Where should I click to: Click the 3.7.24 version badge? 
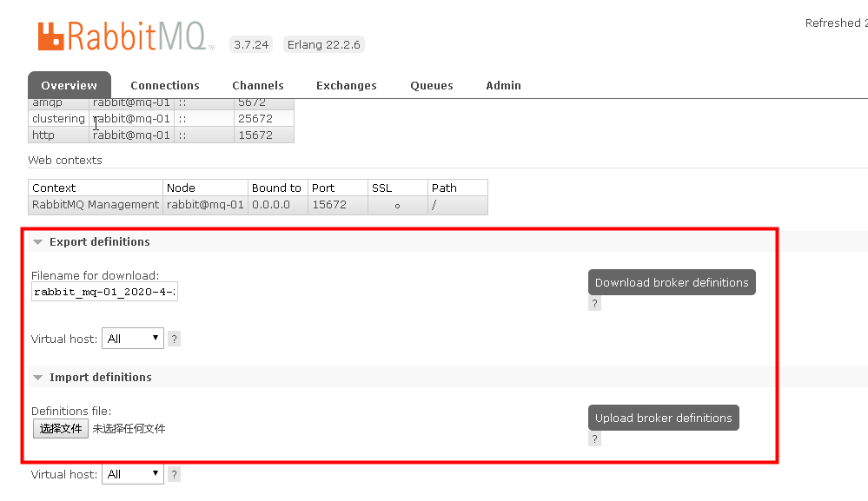pyautogui.click(x=251, y=45)
